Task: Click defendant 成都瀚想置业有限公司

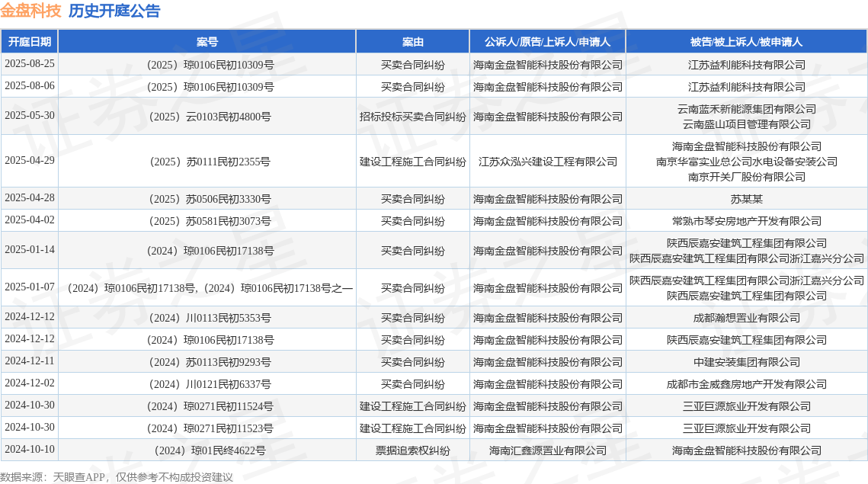Action: tap(746, 318)
